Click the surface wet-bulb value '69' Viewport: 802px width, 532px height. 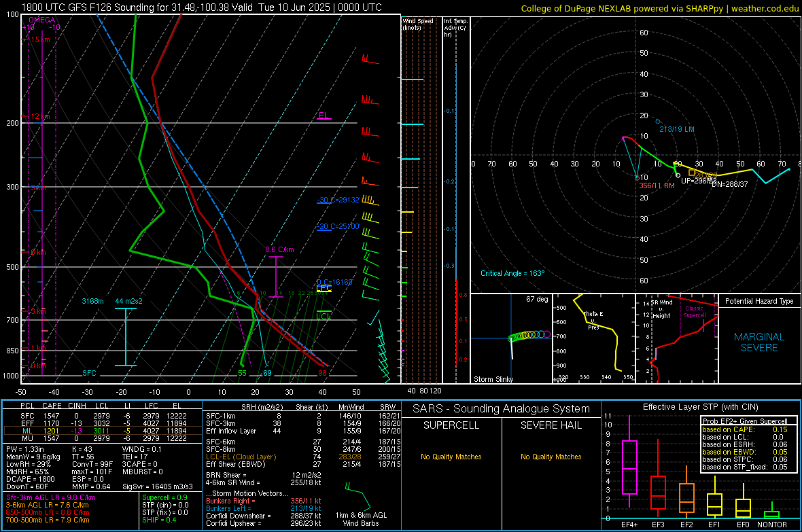(268, 373)
